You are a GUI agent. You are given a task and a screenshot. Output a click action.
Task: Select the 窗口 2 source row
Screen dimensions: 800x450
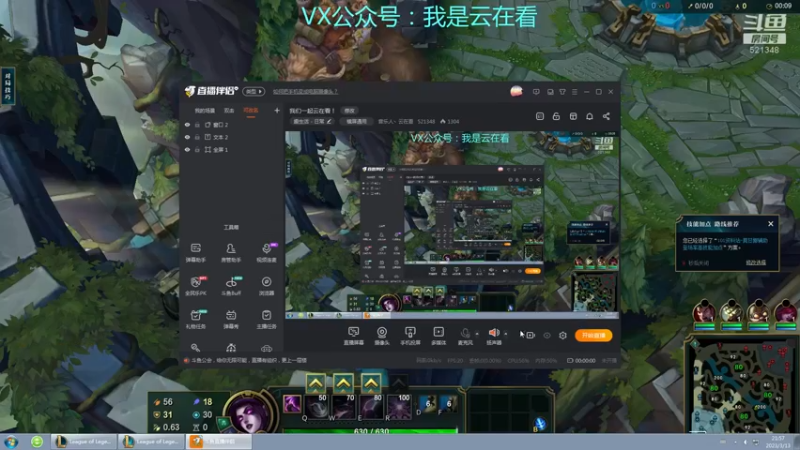[x=231, y=124]
